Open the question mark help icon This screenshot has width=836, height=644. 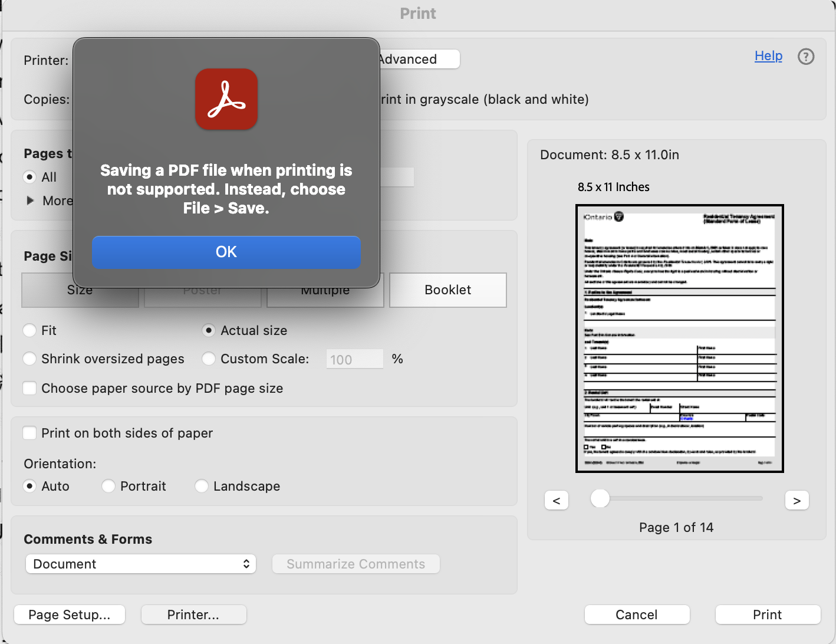(x=806, y=57)
